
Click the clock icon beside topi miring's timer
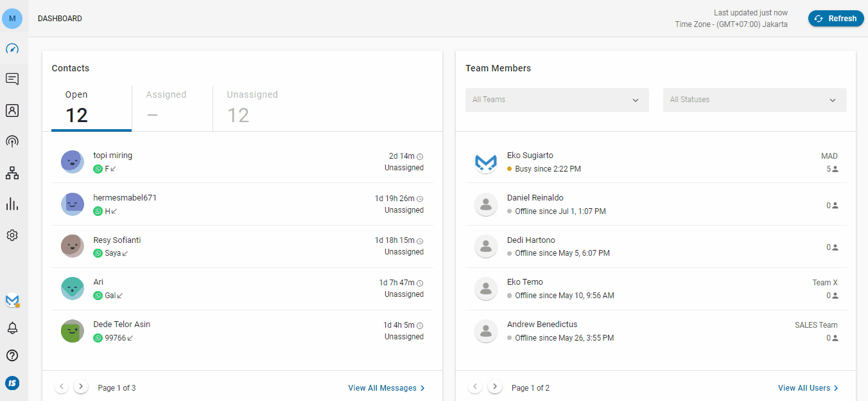click(x=420, y=156)
